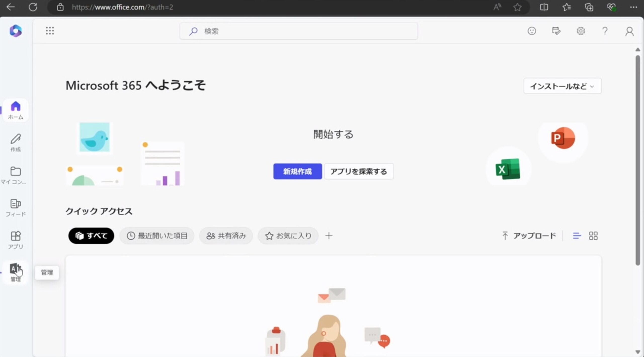The image size is (644, 357).
Task: Go to Home (ホーム) in sidebar
Action: pos(16,110)
